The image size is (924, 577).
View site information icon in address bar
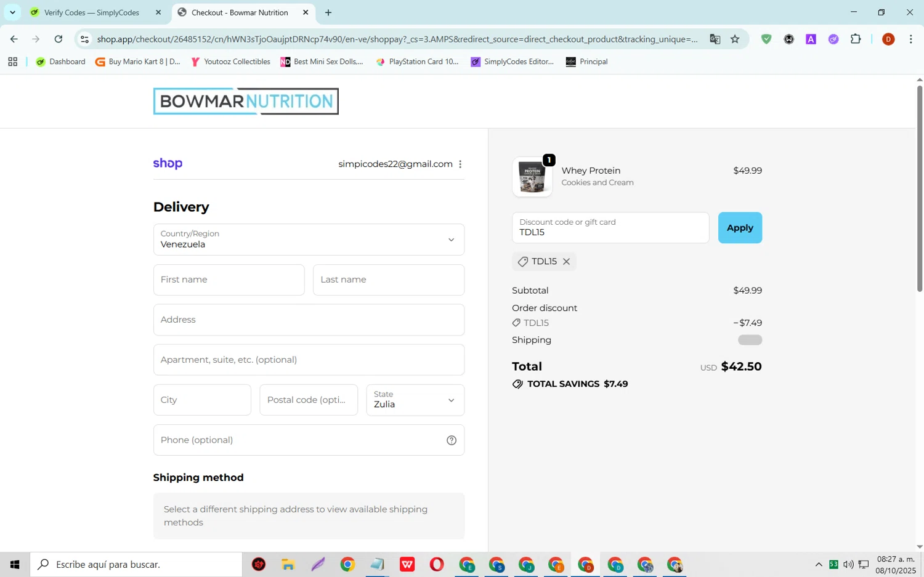pyautogui.click(x=85, y=39)
